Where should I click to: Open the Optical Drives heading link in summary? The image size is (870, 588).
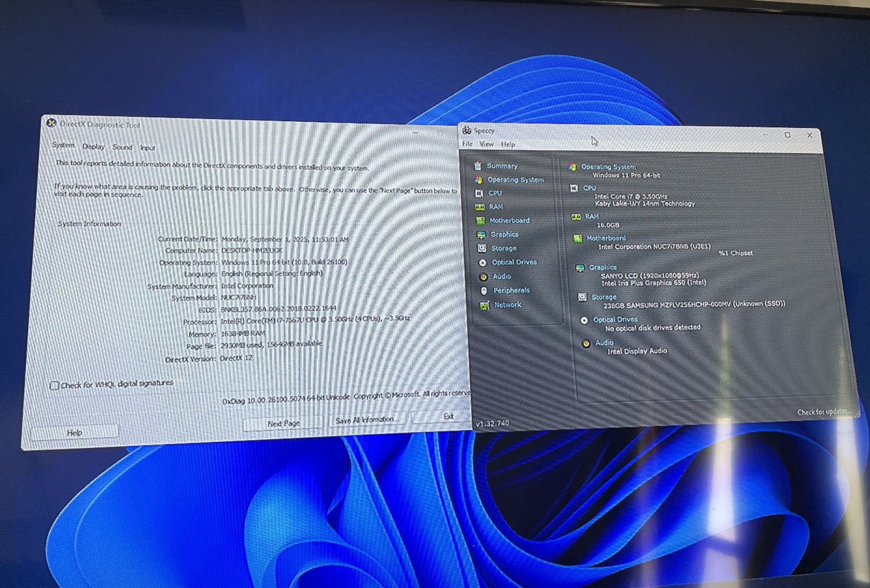616,320
